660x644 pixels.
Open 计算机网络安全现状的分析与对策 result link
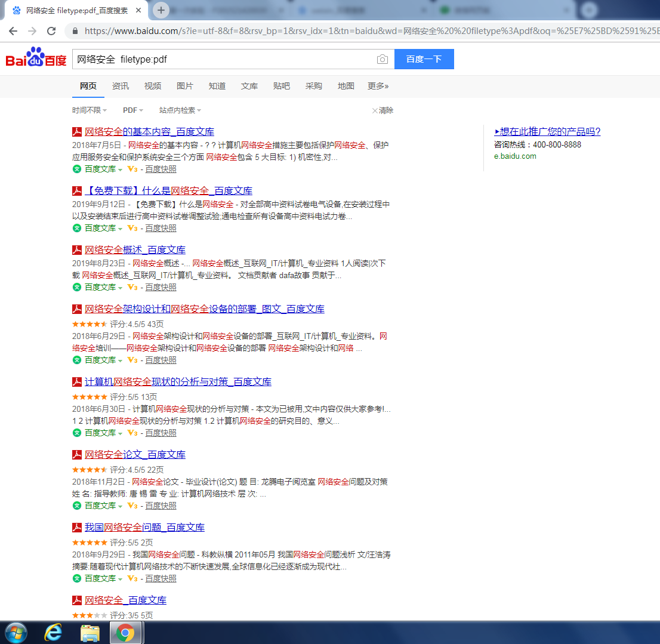point(178,382)
